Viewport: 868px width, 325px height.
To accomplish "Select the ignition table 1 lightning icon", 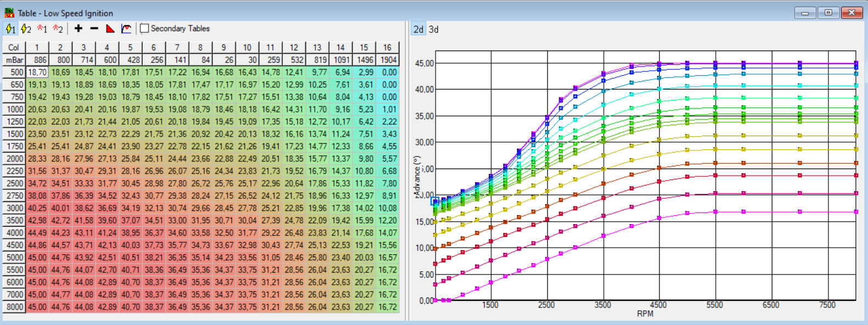I will pyautogui.click(x=10, y=29).
